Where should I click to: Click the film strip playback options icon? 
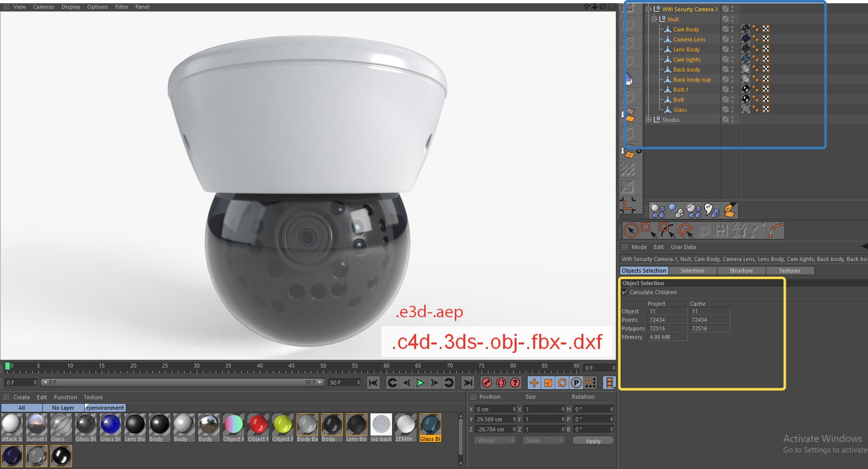click(x=609, y=383)
